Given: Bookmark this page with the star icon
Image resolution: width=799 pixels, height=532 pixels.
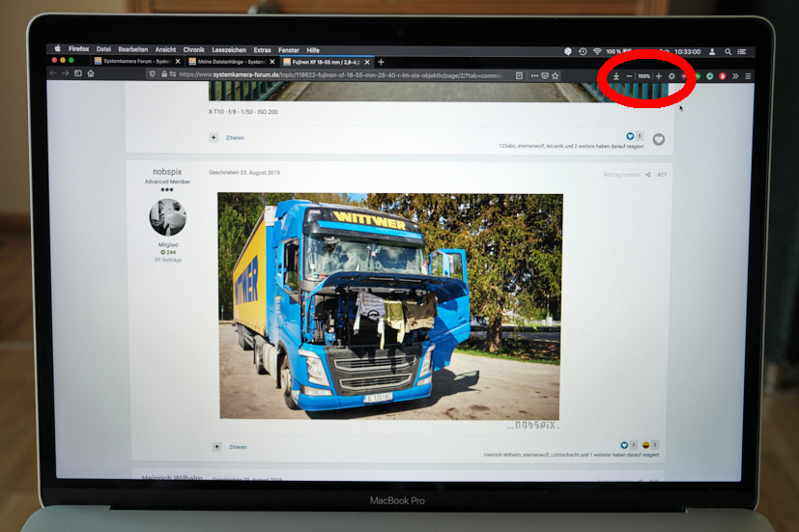Looking at the screenshot, I should 556,74.
